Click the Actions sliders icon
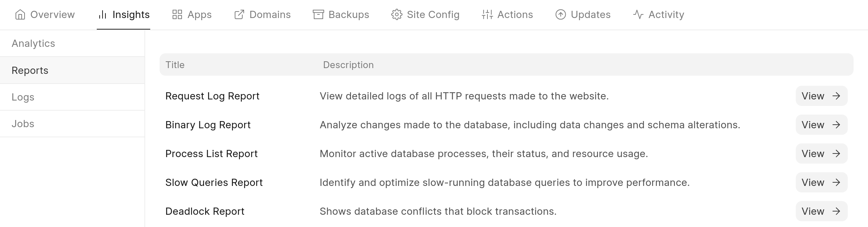This screenshot has width=868, height=227. coord(487,15)
